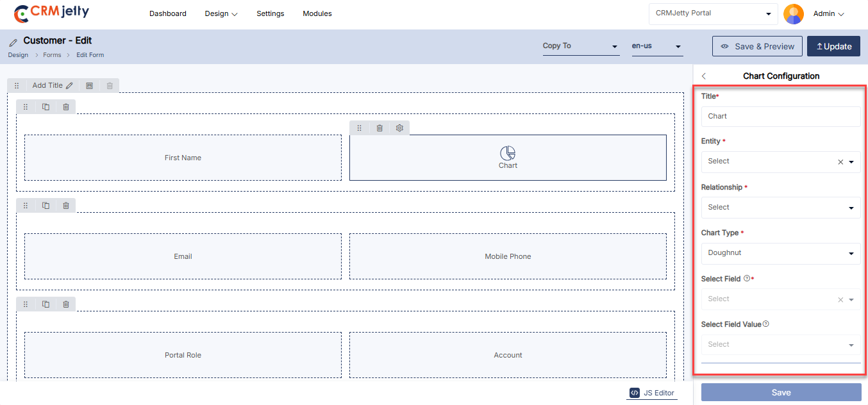This screenshot has height=405, width=868.
Task: Expand the Relationship dropdown
Action: (x=780, y=208)
